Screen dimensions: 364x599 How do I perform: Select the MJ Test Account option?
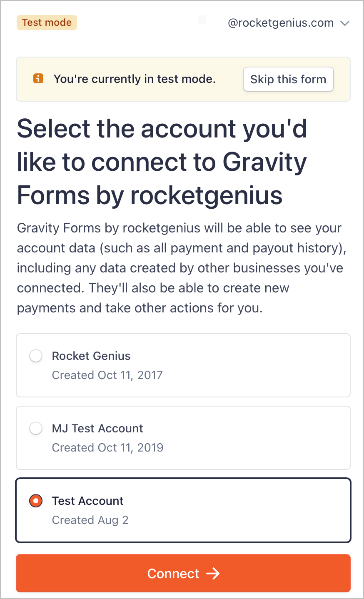pyautogui.click(x=183, y=437)
